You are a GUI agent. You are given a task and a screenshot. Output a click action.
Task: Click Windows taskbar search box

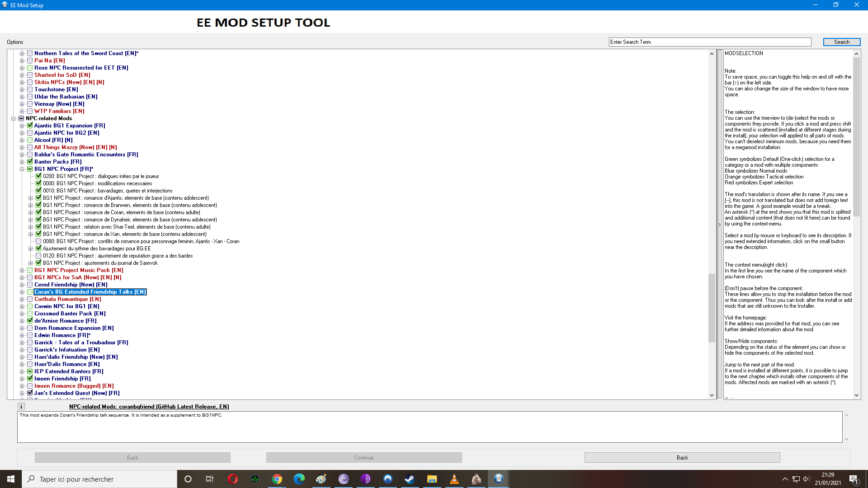[x=99, y=479]
